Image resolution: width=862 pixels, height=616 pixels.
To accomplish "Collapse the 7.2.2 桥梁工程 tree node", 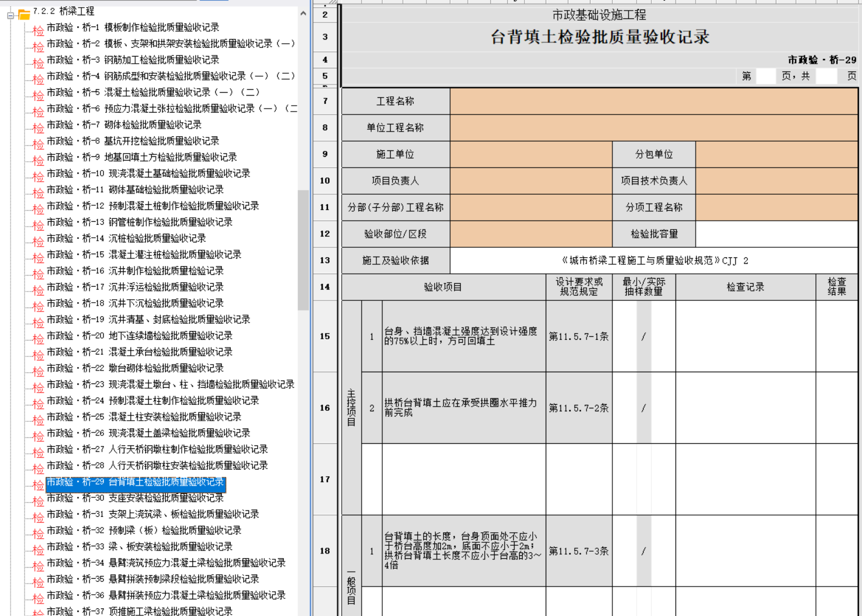I will coord(10,15).
